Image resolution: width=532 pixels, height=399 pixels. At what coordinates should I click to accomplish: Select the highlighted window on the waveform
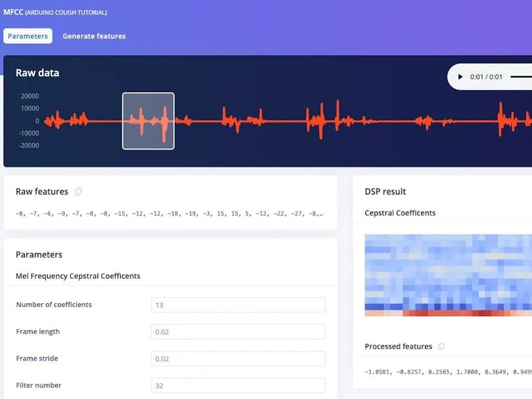click(x=148, y=121)
